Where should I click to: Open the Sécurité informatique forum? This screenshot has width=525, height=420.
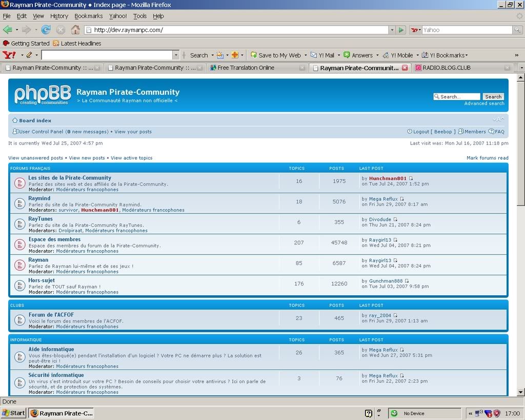pos(56,375)
